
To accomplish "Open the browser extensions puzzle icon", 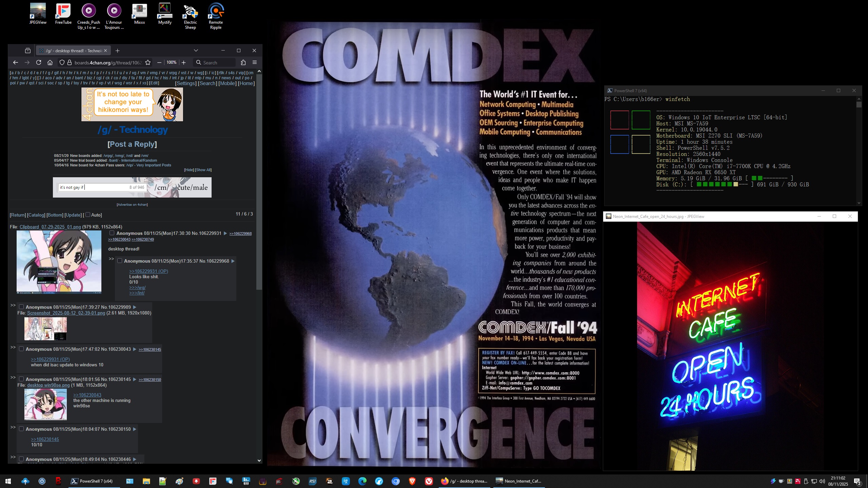I will point(243,62).
